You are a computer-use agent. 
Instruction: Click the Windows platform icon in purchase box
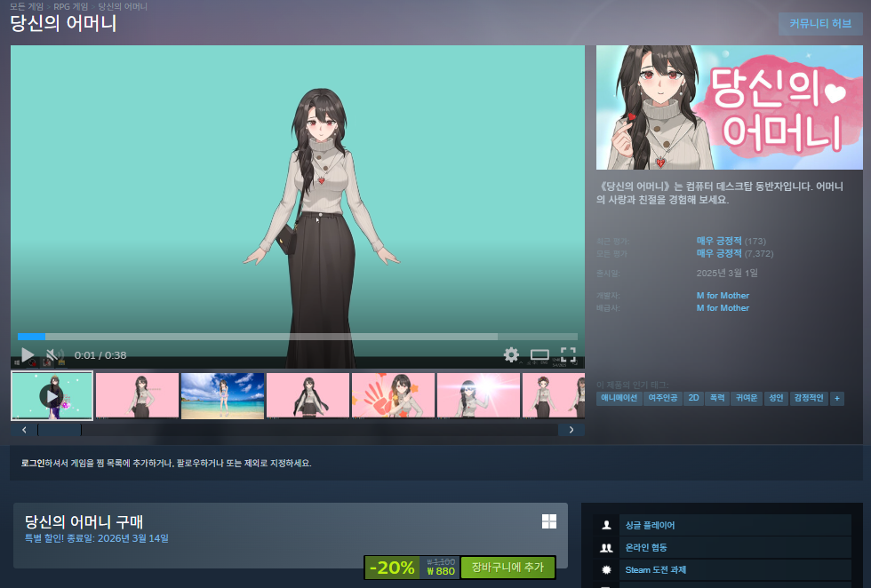click(x=548, y=520)
